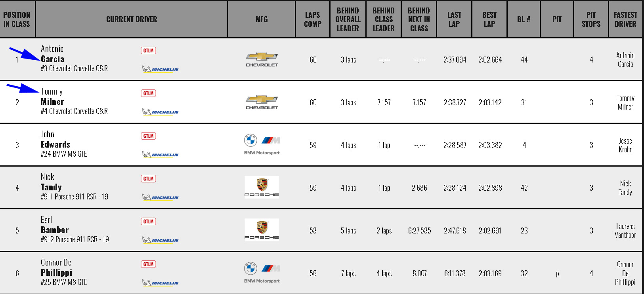The width and height of the screenshot is (644, 294).
Task: Click the GTLM badge for Antonio Garcia
Action: (x=148, y=50)
